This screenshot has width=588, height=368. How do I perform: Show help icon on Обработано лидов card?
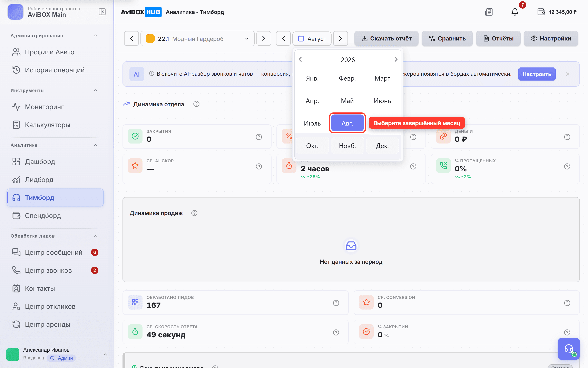336,303
